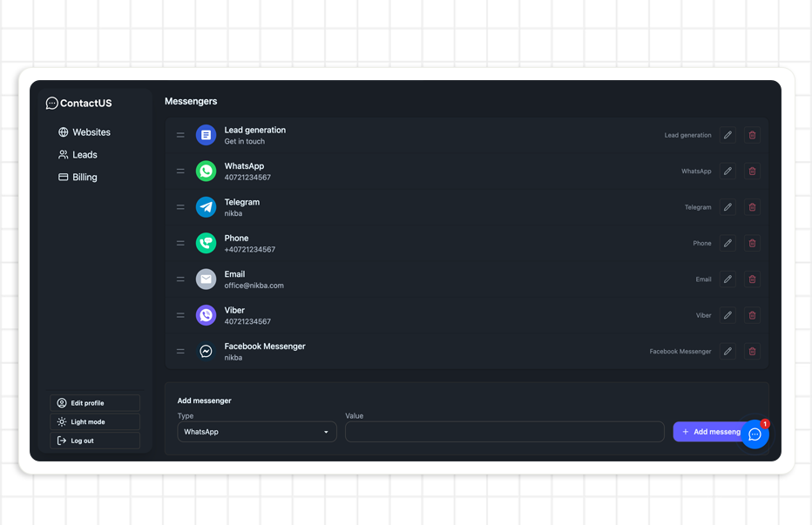Delete the Lead generation entry
The width and height of the screenshot is (812, 525).
pos(753,135)
